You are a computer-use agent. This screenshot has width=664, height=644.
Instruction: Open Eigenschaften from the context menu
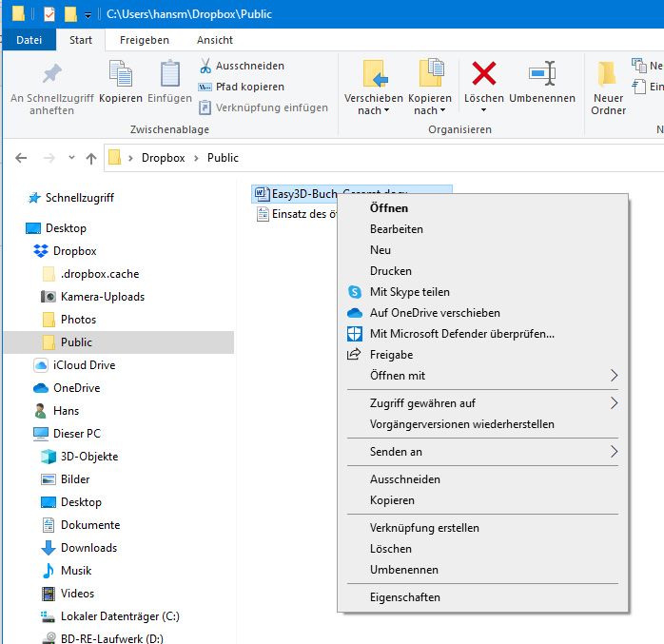(404, 597)
